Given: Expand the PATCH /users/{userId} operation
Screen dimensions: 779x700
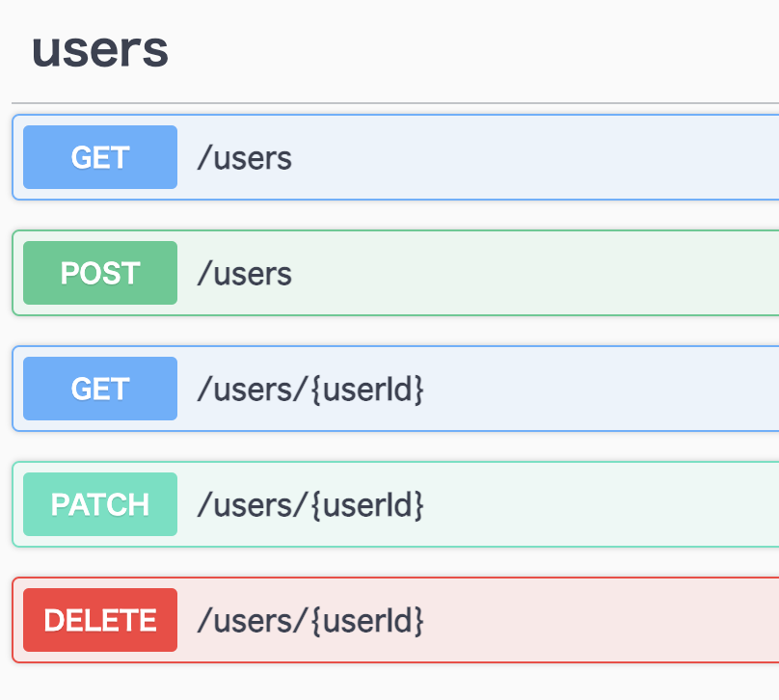Looking at the screenshot, I should pyautogui.click(x=530, y=504).
